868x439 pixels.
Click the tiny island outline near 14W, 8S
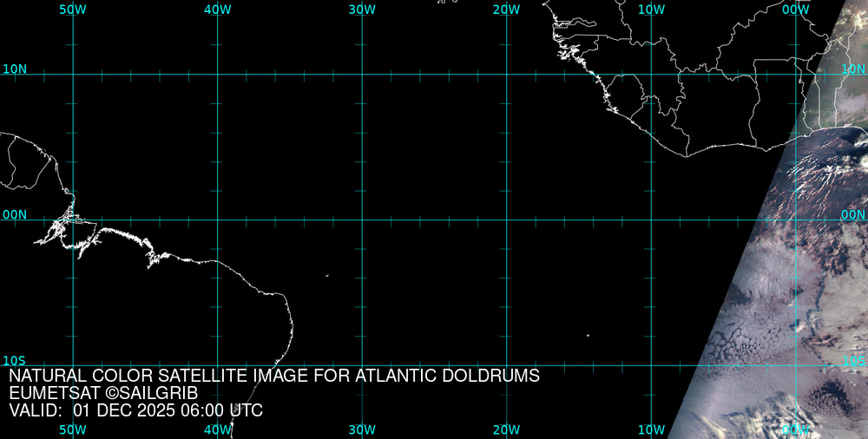[x=588, y=336]
